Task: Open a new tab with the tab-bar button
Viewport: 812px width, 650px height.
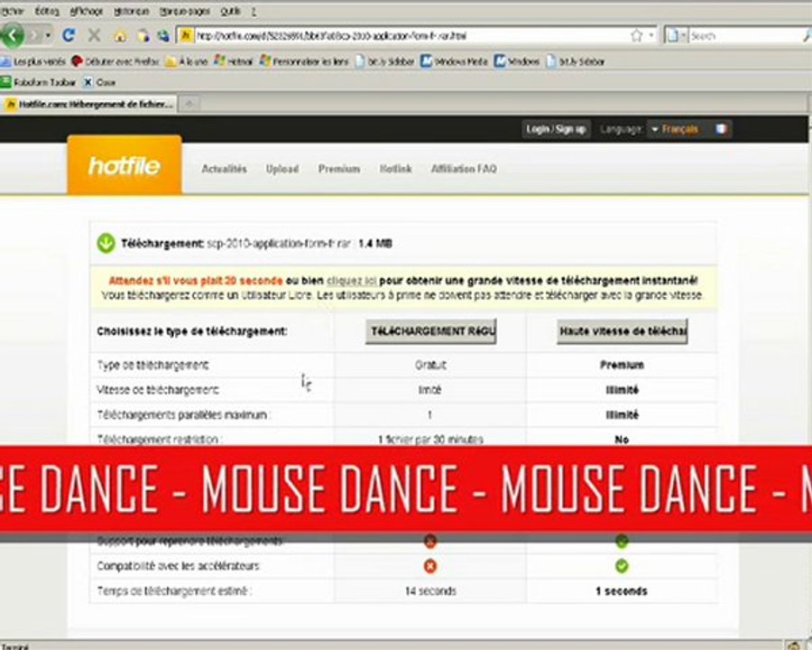Action: click(x=189, y=104)
